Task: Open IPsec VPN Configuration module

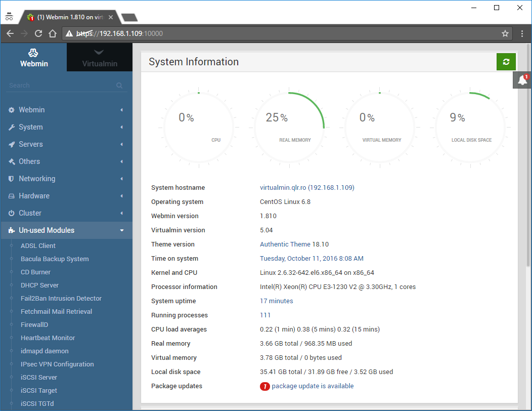Action: (57, 364)
